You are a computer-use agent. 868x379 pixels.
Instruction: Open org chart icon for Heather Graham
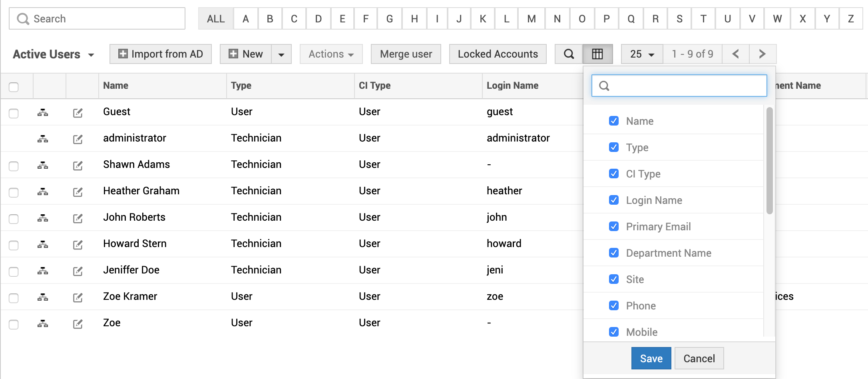pos(43,191)
